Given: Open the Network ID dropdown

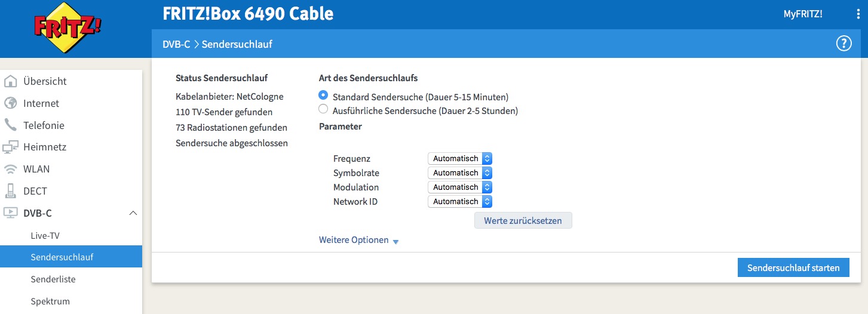Looking at the screenshot, I should 459,202.
